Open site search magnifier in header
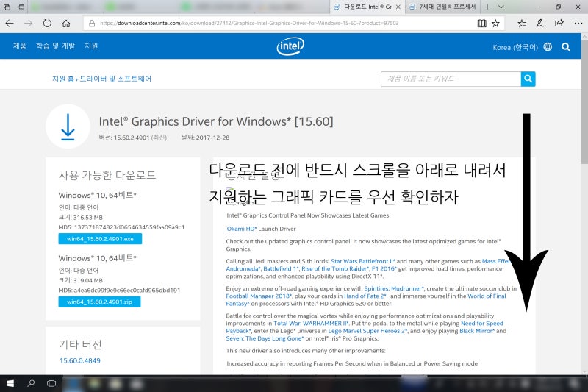The image size is (588, 392). coord(566,47)
